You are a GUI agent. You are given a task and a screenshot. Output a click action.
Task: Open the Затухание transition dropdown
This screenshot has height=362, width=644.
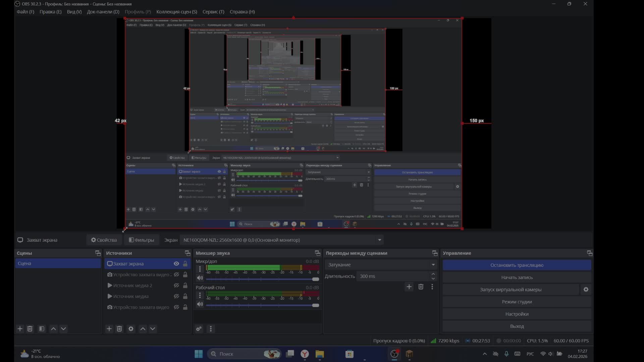click(433, 265)
